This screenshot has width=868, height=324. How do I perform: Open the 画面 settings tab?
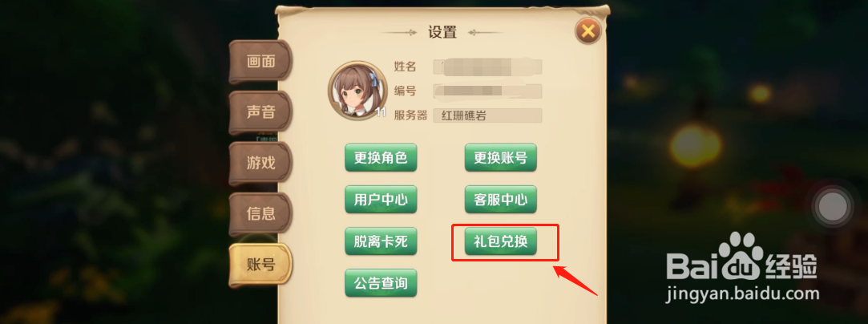point(260,62)
